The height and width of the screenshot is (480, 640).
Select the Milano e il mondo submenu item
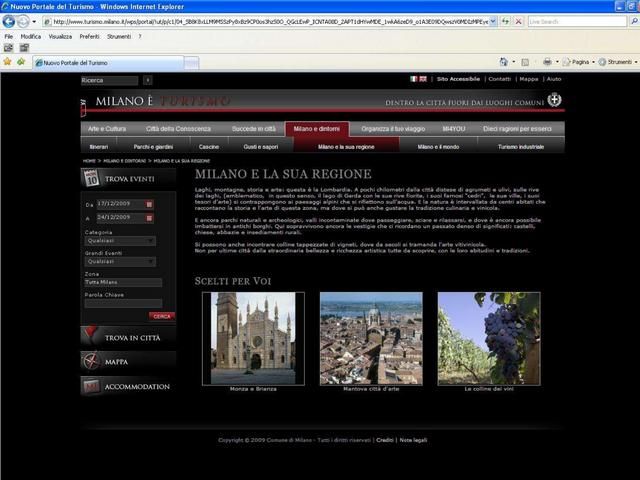(x=438, y=147)
